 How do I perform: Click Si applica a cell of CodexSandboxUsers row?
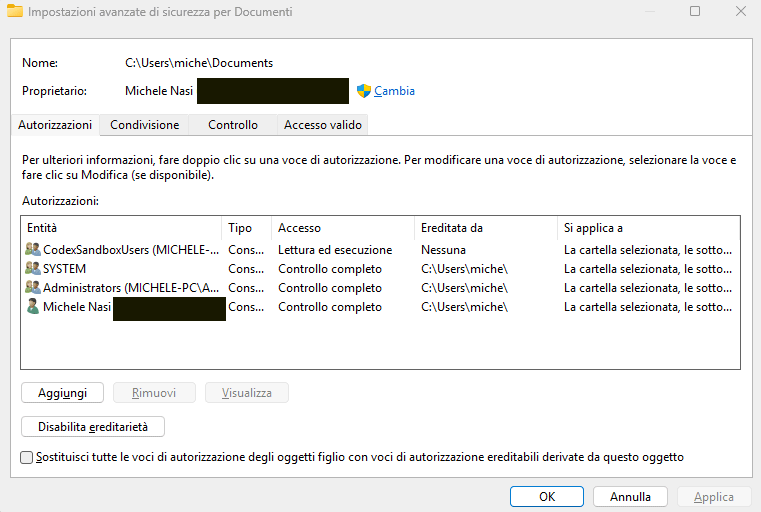click(648, 249)
